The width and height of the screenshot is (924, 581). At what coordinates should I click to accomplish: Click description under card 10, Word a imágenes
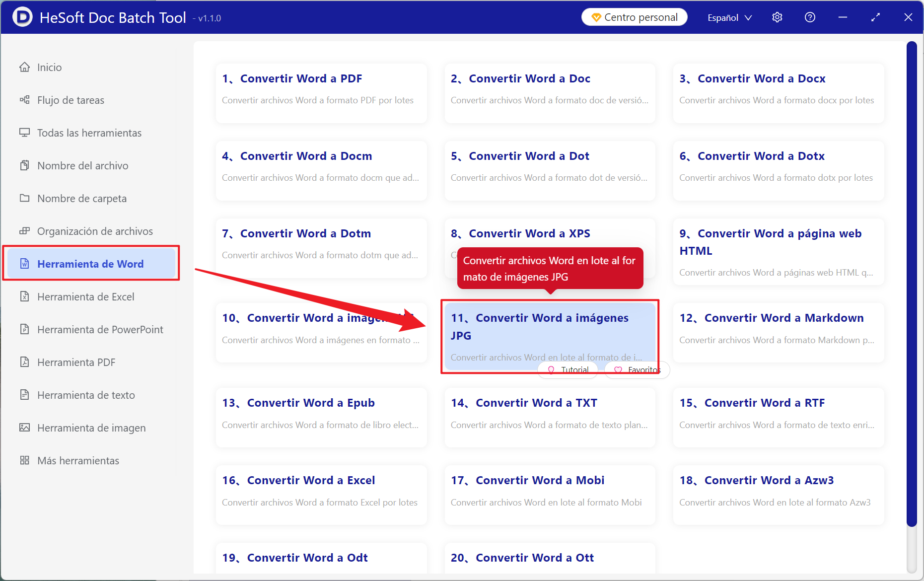321,340
